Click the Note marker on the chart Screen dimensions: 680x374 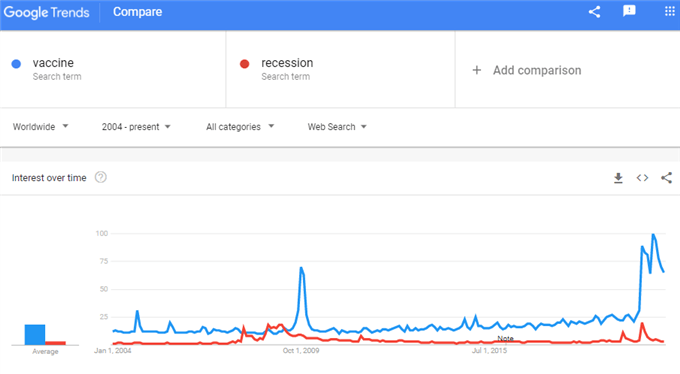pos(505,338)
